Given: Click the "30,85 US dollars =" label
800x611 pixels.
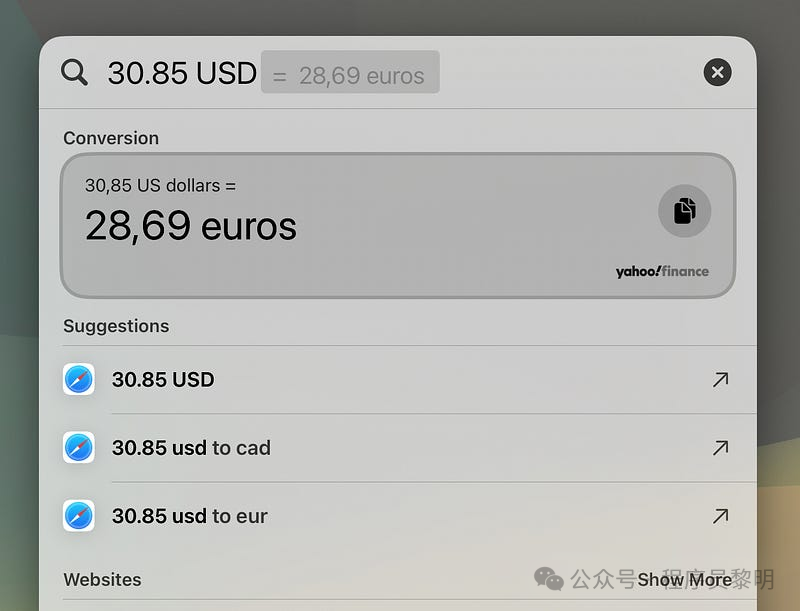Looking at the screenshot, I should tap(160, 185).
